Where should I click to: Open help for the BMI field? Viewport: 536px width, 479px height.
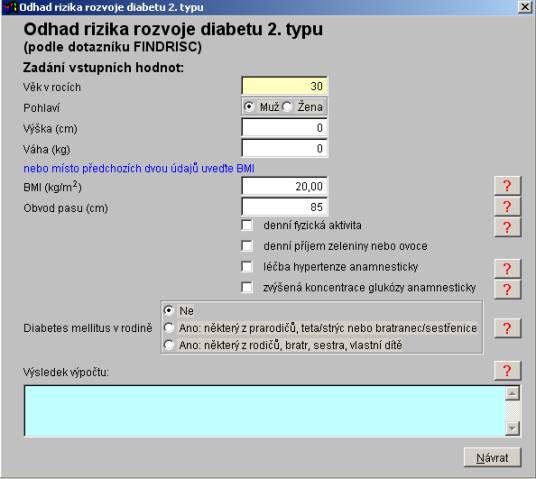click(x=508, y=186)
